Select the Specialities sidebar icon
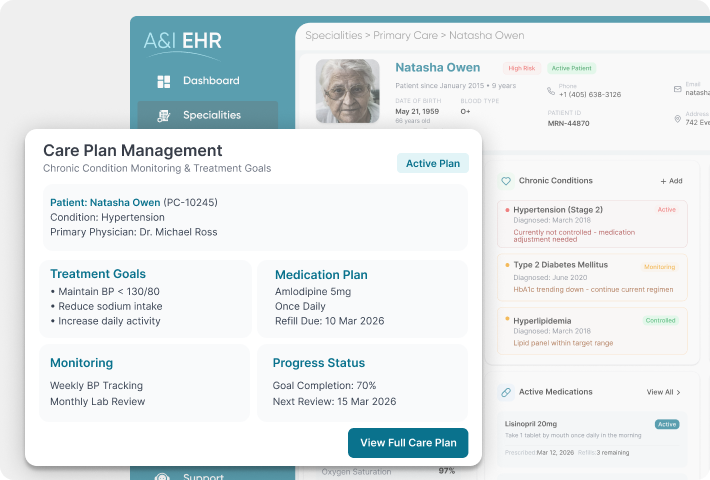 click(163, 116)
